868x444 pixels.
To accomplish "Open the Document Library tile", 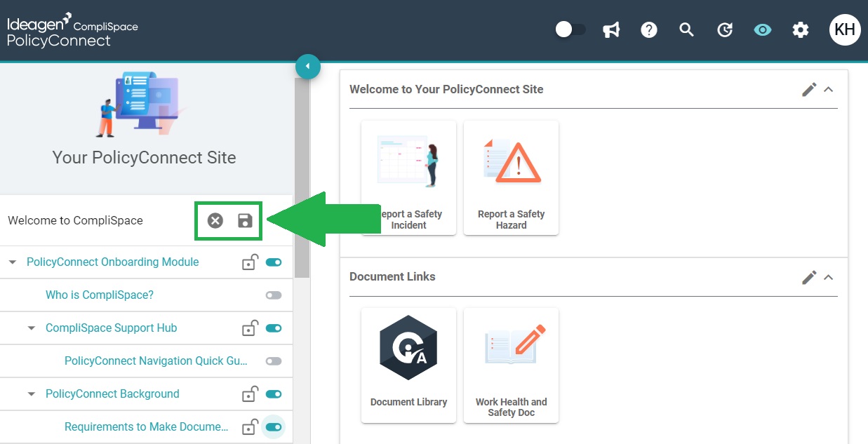I will [408, 365].
